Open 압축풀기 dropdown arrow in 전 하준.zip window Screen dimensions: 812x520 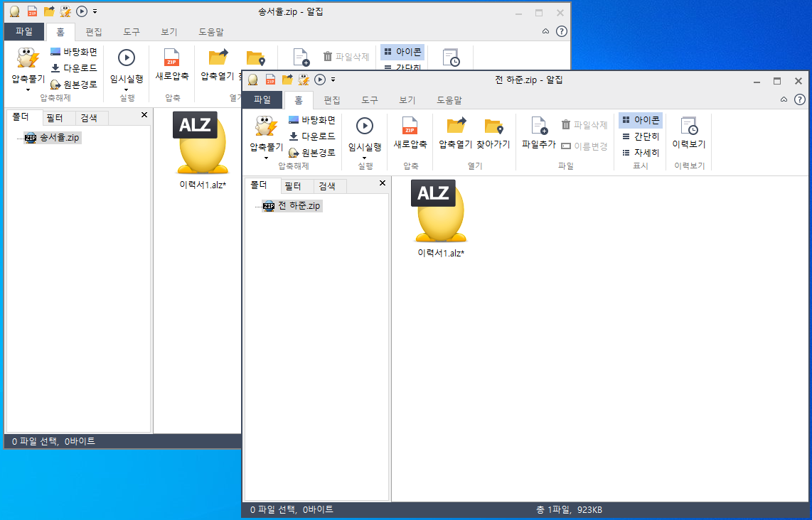(266, 158)
